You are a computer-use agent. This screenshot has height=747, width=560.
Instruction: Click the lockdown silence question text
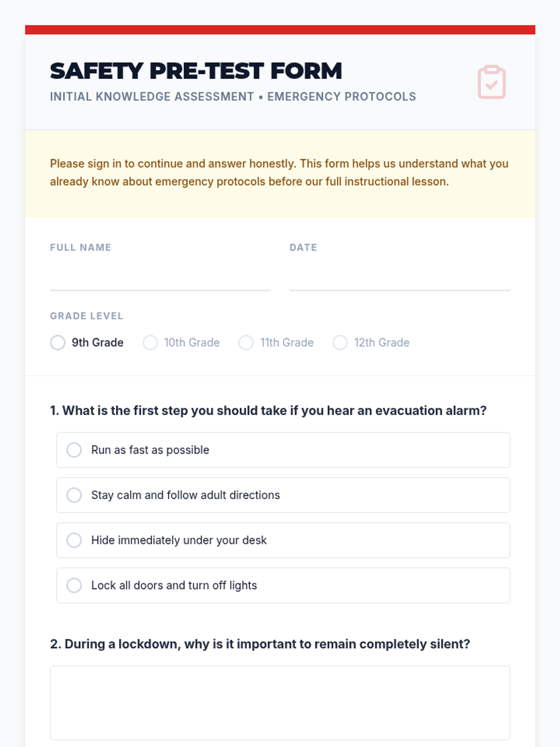(260, 644)
